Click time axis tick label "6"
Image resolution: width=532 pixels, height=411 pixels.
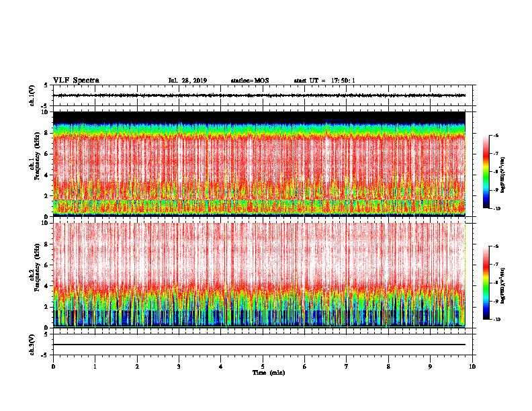[x=305, y=366]
